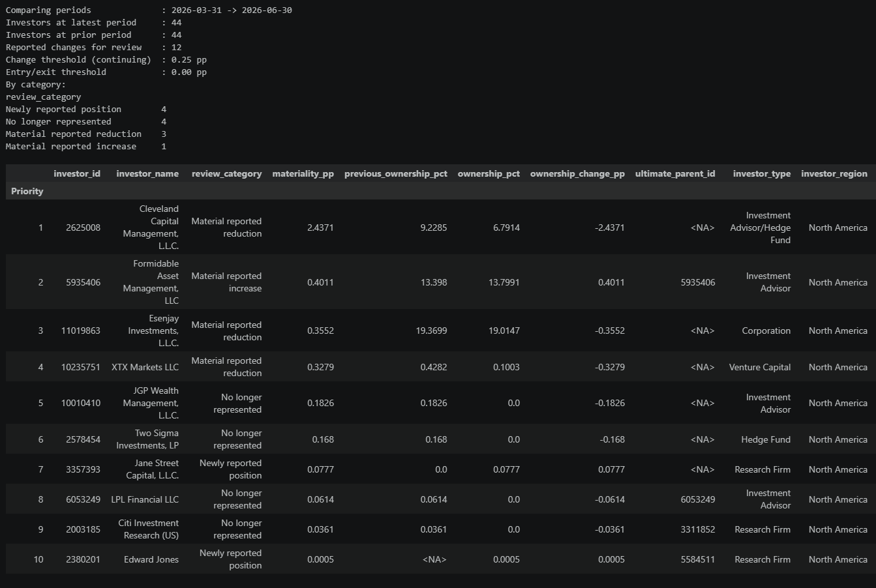
Task: Click investor ID 10010410
Action: click(81, 403)
